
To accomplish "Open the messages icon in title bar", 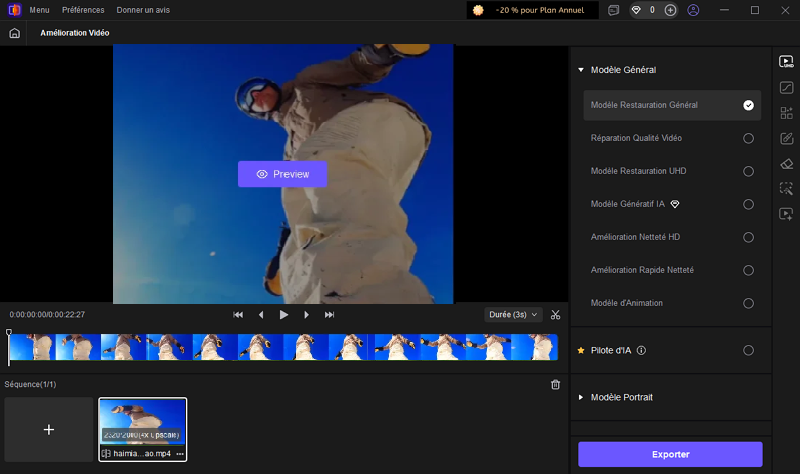I will [612, 10].
